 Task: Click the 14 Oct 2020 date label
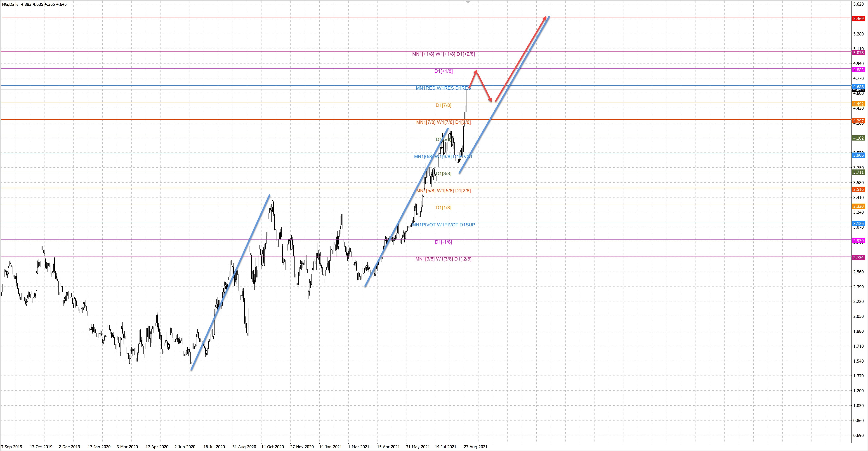coord(272,447)
